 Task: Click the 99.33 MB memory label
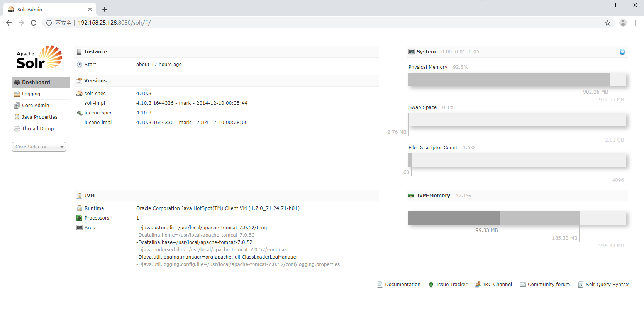point(486,230)
